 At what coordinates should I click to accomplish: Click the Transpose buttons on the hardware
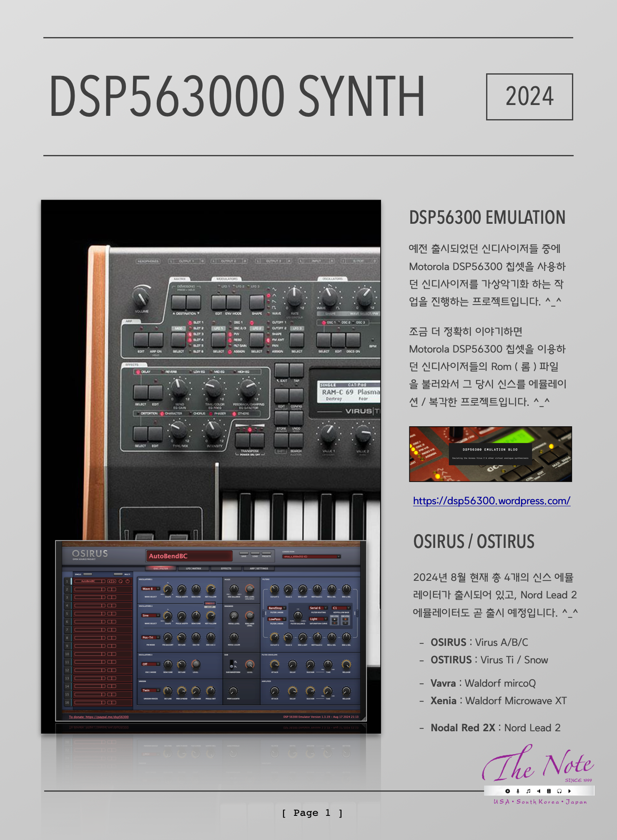[x=250, y=440]
